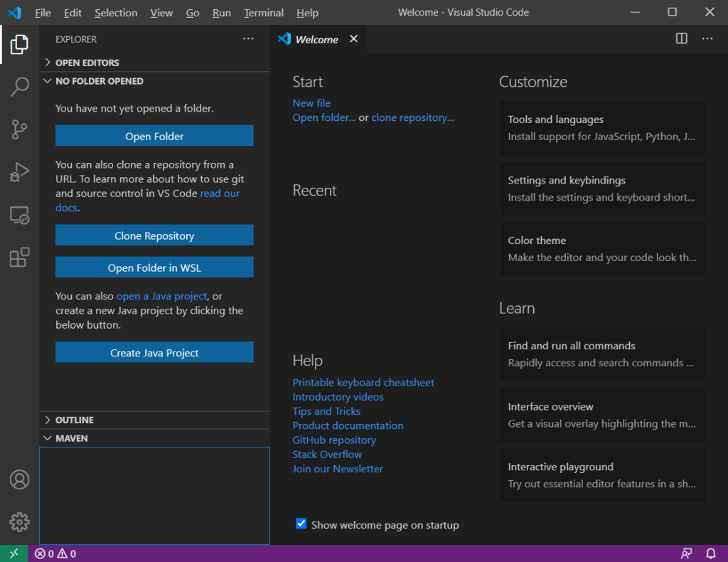Open the Remote Explorer icon
The image size is (728, 562).
click(x=19, y=215)
